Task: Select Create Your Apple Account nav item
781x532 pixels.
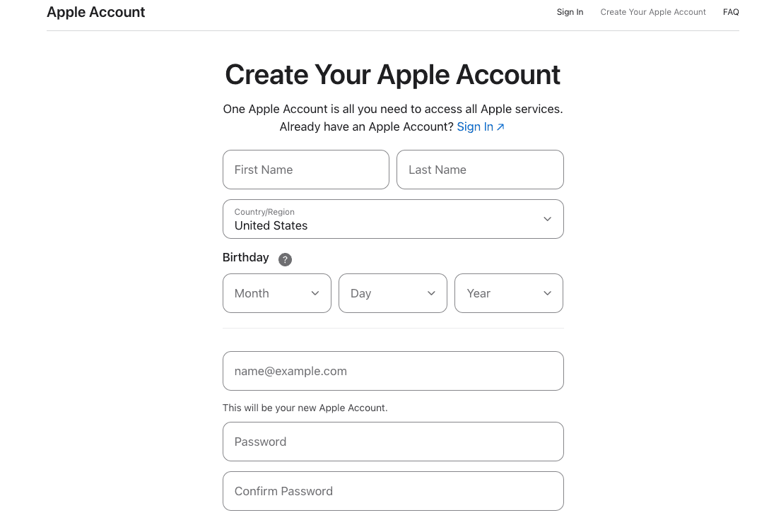Action: [x=653, y=12]
